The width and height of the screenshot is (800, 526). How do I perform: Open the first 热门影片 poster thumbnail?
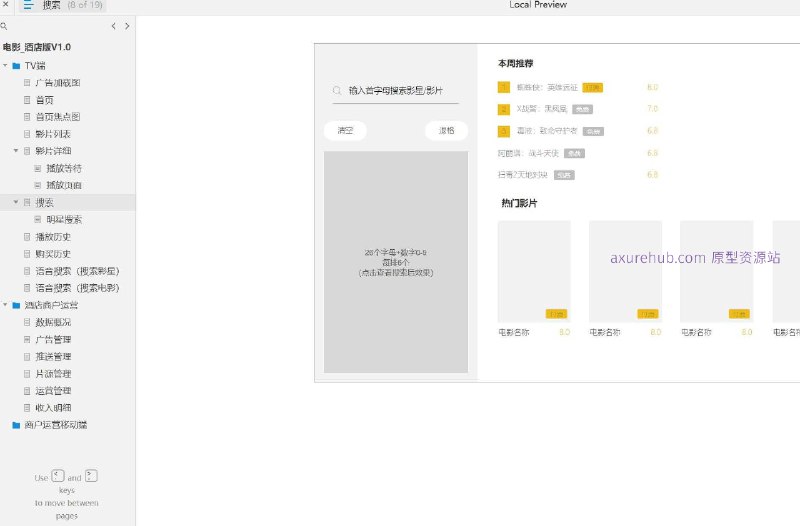534,271
